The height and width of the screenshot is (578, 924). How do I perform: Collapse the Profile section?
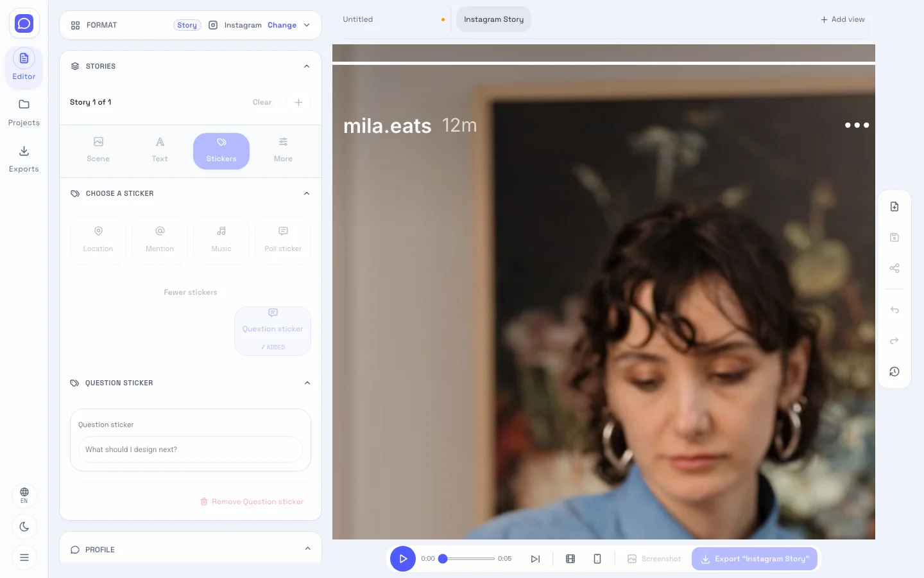click(x=307, y=549)
